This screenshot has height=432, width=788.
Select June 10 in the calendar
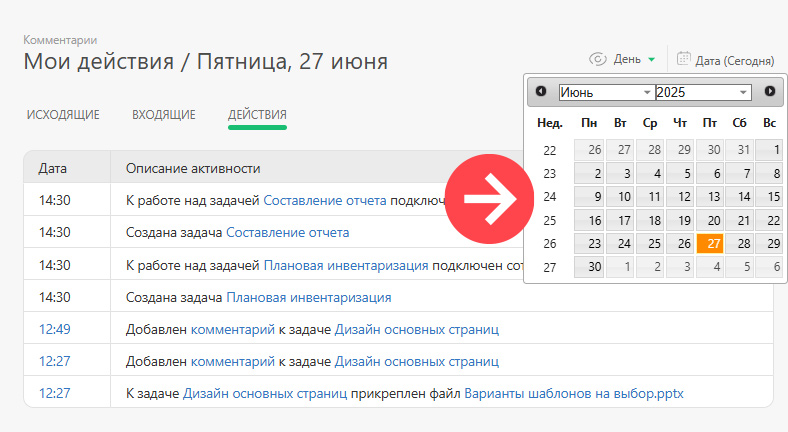620,196
